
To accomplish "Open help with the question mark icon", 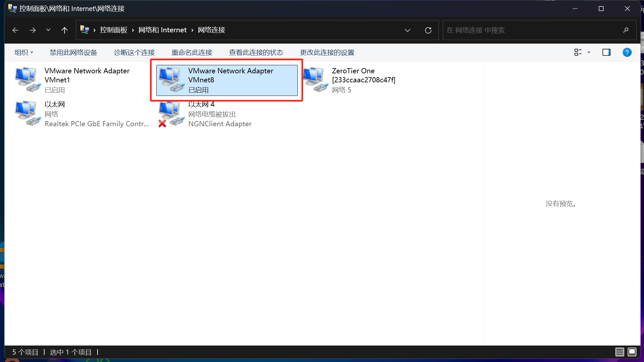I will point(627,52).
